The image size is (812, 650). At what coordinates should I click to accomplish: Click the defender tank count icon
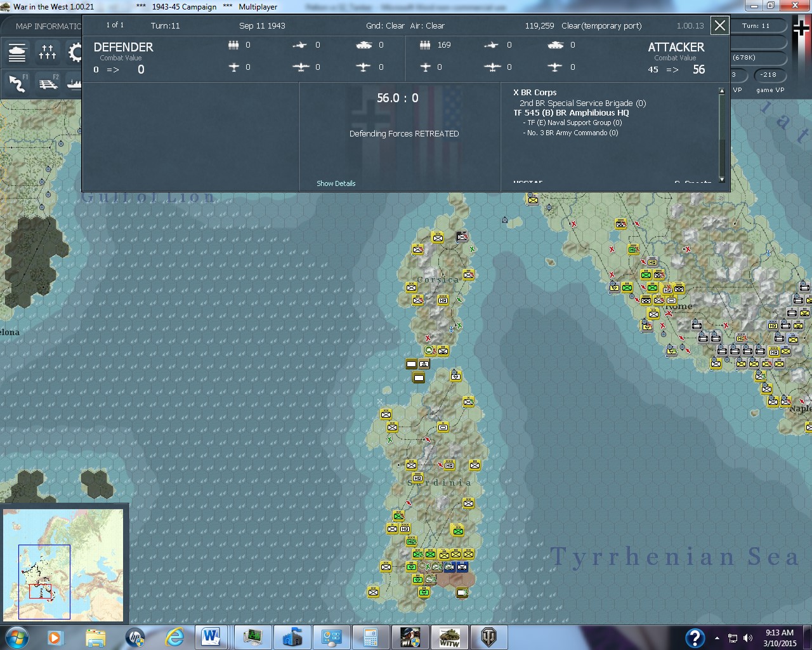(363, 45)
